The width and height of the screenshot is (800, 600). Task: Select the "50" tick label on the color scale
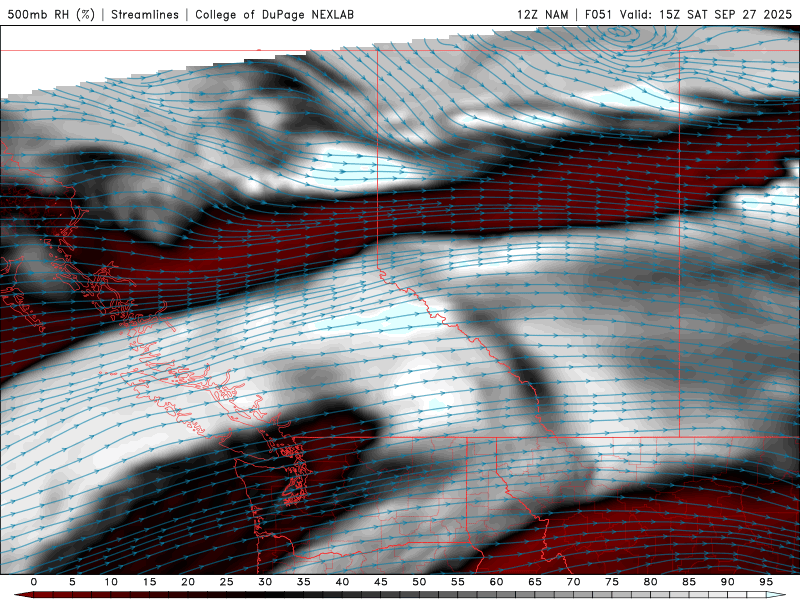pyautogui.click(x=419, y=582)
